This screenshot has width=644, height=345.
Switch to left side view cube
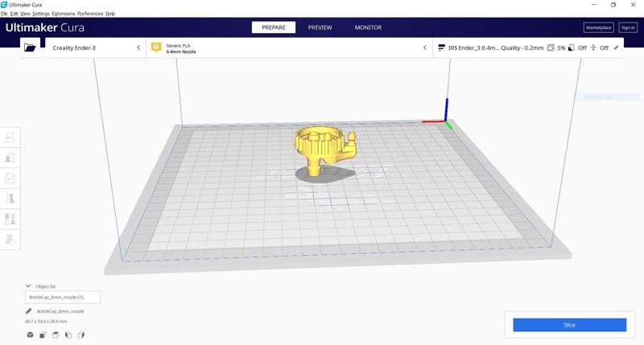pos(68,335)
